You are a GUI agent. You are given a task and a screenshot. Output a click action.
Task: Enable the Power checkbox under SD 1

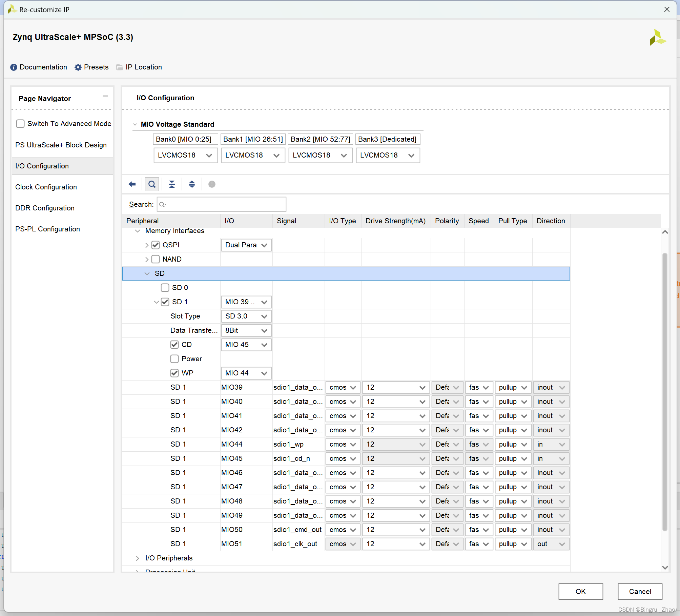(174, 359)
